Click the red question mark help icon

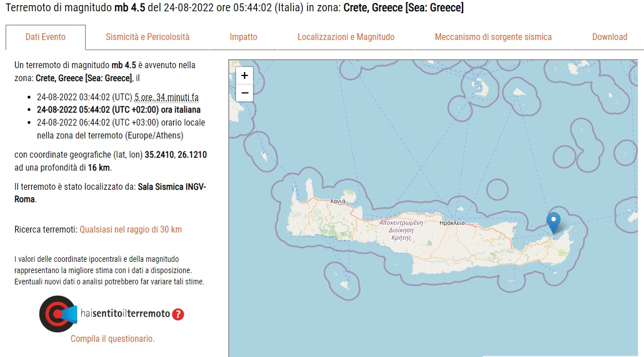[x=178, y=314]
